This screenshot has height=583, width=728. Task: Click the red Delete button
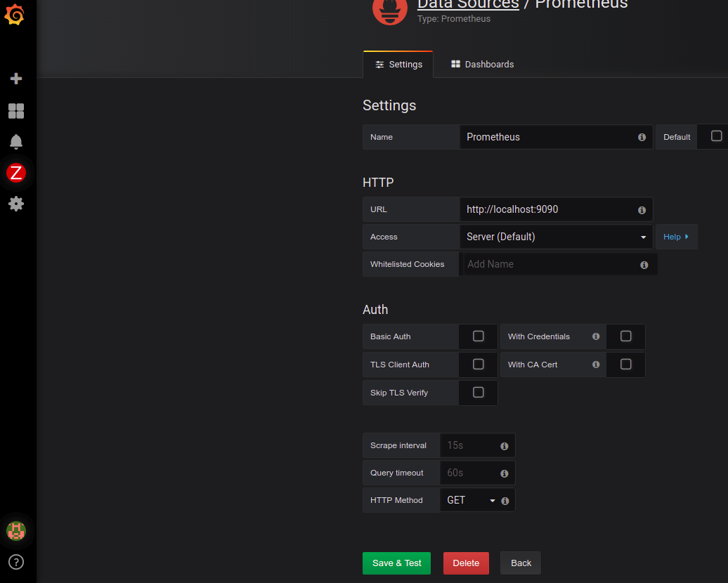tap(466, 563)
